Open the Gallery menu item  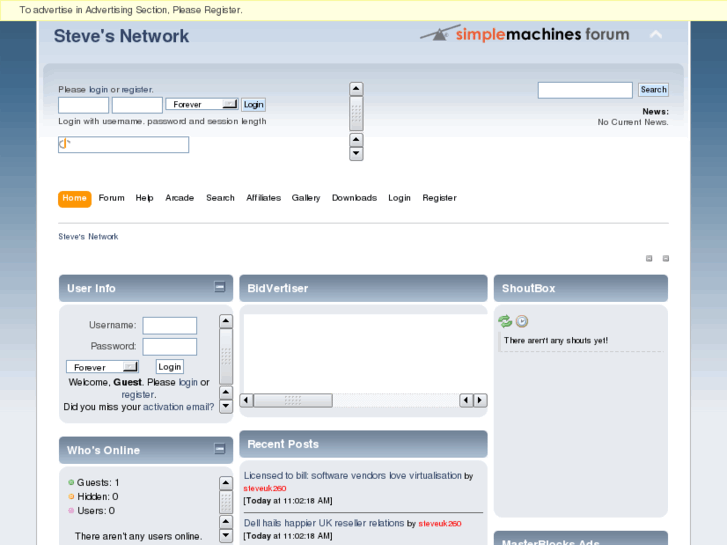point(306,198)
